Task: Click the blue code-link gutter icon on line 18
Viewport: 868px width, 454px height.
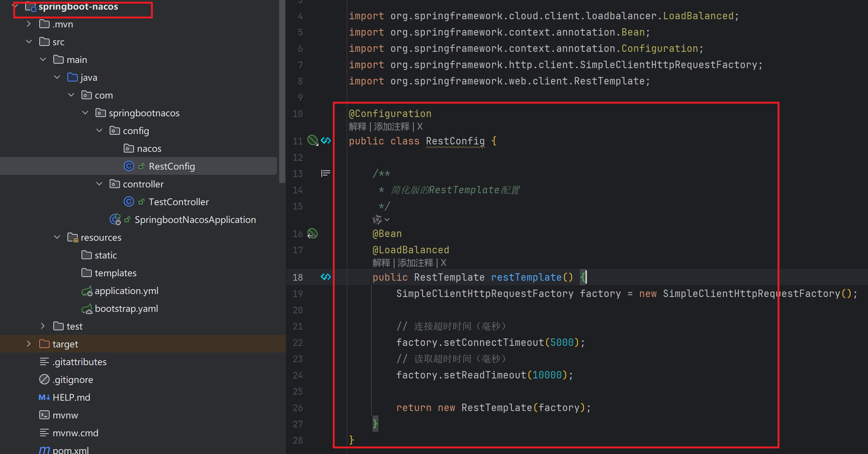Action: coord(326,277)
